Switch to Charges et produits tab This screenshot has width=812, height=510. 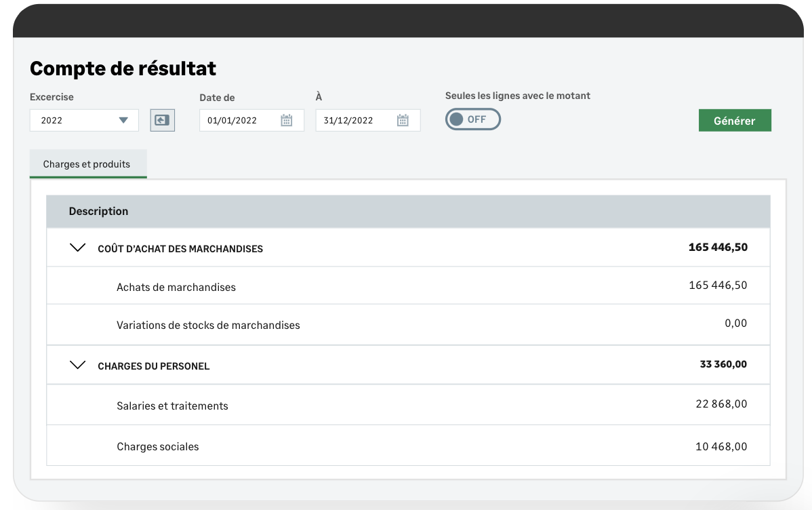click(x=87, y=164)
